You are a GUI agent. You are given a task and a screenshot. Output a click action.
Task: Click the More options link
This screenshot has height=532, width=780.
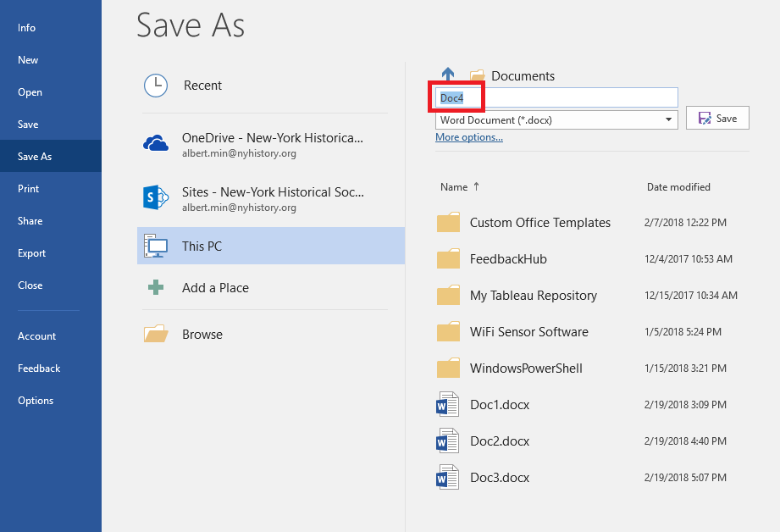pyautogui.click(x=469, y=137)
